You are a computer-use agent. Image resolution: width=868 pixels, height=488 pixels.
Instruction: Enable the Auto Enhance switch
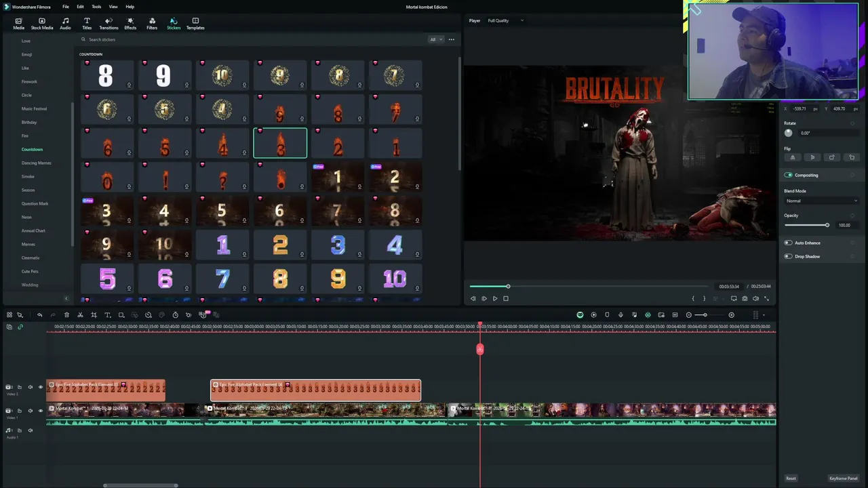click(x=788, y=243)
